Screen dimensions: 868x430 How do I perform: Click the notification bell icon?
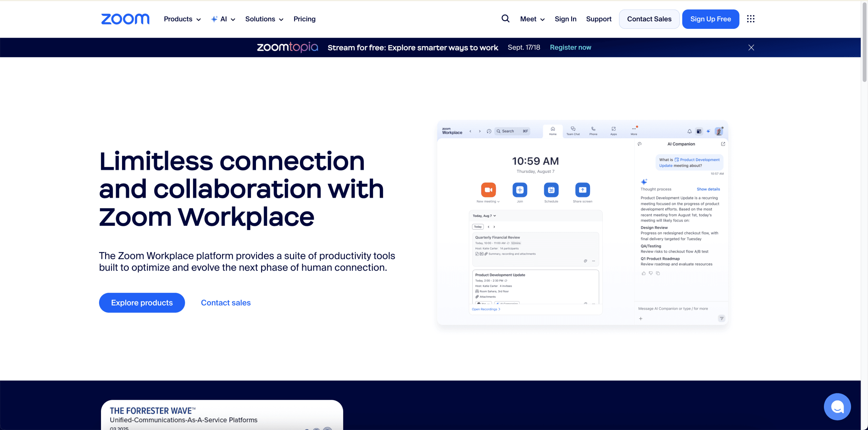point(689,131)
